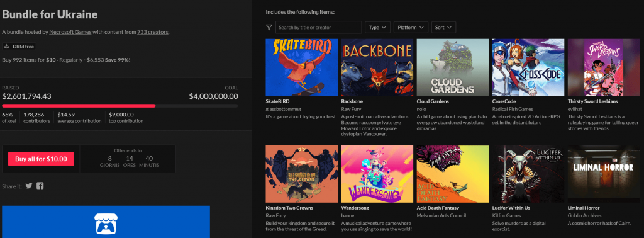Click the Thirsty Sword Lesbians title link
Viewport: 644px width, 238px height.
coord(592,101)
